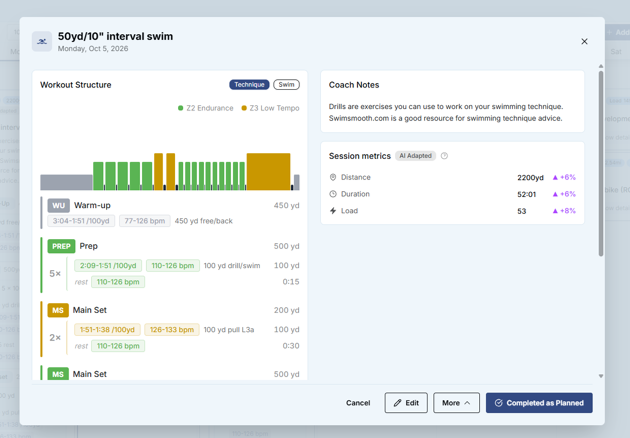Click the Z2 Endurance legend dot
Screen dimensions: 630x438
coord(180,108)
